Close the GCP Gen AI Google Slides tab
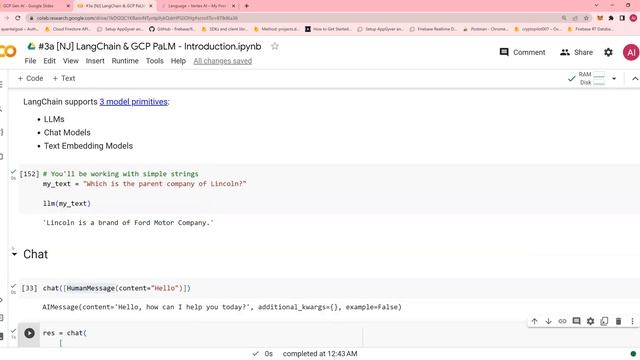 point(68,6)
